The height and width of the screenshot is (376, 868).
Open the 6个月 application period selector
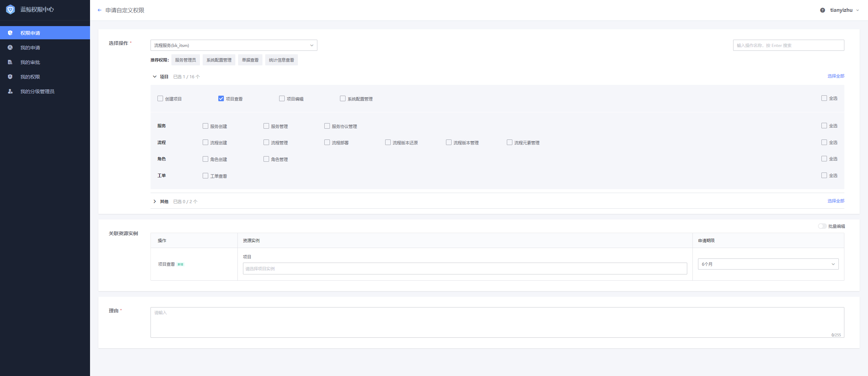point(768,264)
